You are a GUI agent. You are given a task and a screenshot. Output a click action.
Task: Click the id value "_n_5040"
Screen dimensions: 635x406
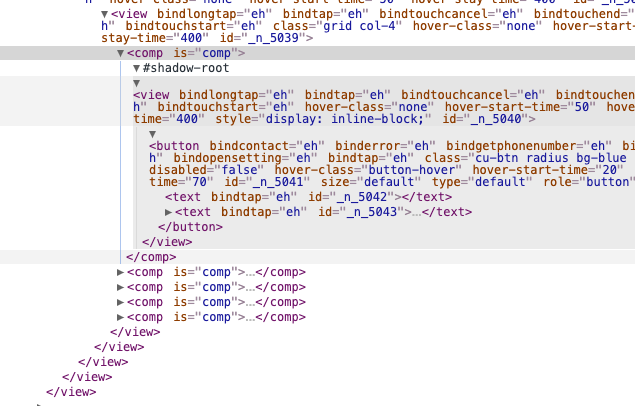[x=498, y=119]
